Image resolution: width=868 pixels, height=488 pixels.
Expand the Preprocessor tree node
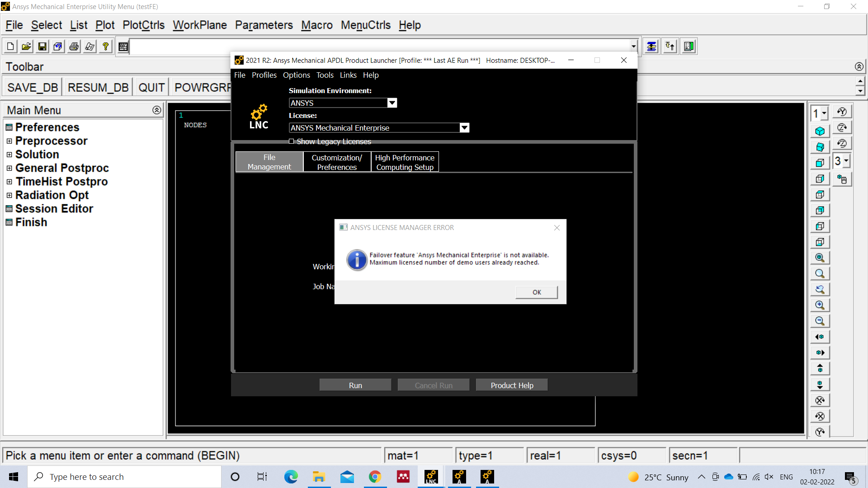pyautogui.click(x=9, y=141)
